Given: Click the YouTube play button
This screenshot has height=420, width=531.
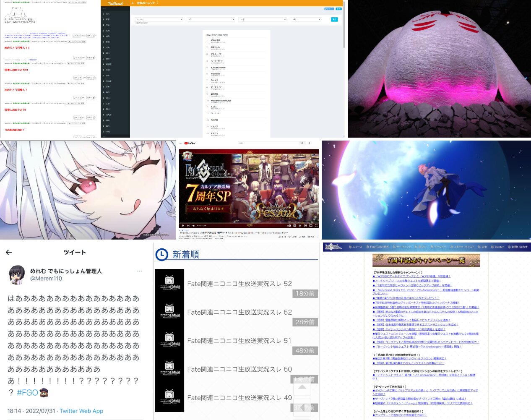Looking at the screenshot, I should click(183, 225).
